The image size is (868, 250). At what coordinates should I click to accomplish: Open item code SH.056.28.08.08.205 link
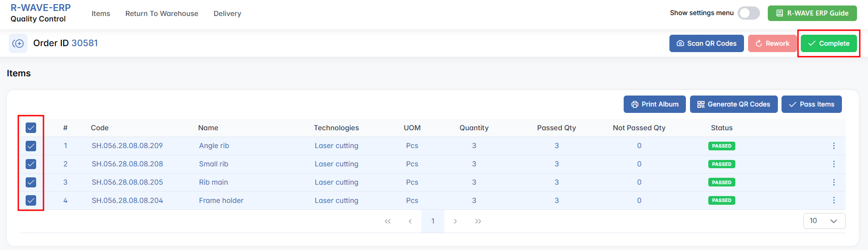click(x=127, y=182)
